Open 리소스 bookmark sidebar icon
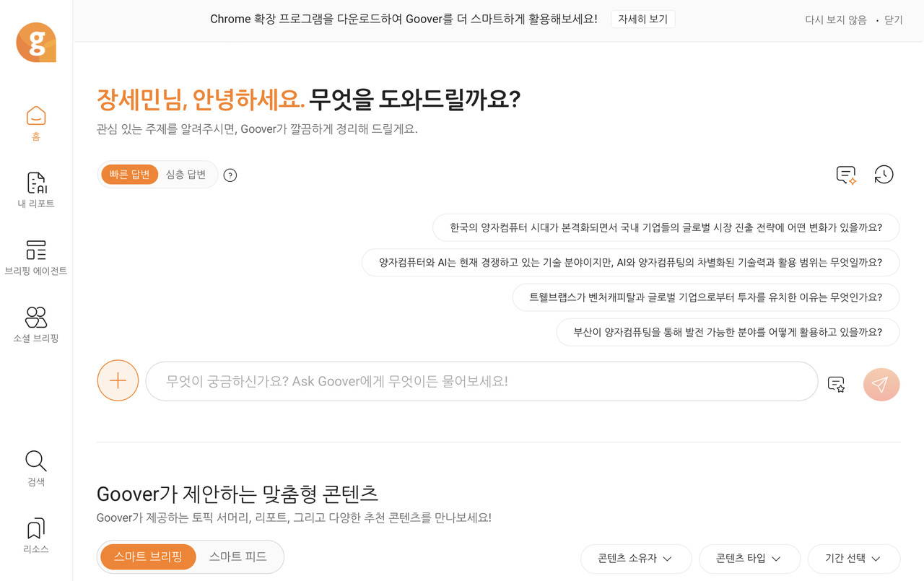The width and height of the screenshot is (924, 581). (x=36, y=536)
